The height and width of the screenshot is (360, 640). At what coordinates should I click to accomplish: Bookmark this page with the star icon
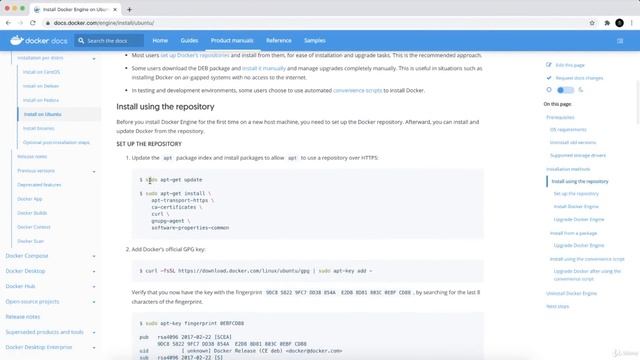coord(592,23)
